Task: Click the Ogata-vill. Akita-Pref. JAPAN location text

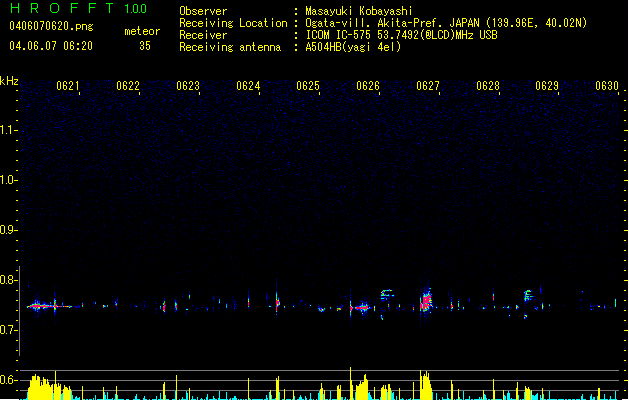Action: 446,23
